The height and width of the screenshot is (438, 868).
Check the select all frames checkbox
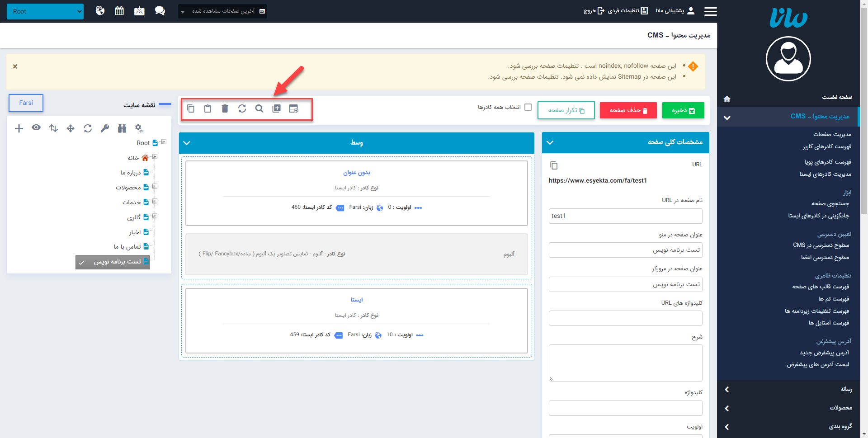point(528,107)
